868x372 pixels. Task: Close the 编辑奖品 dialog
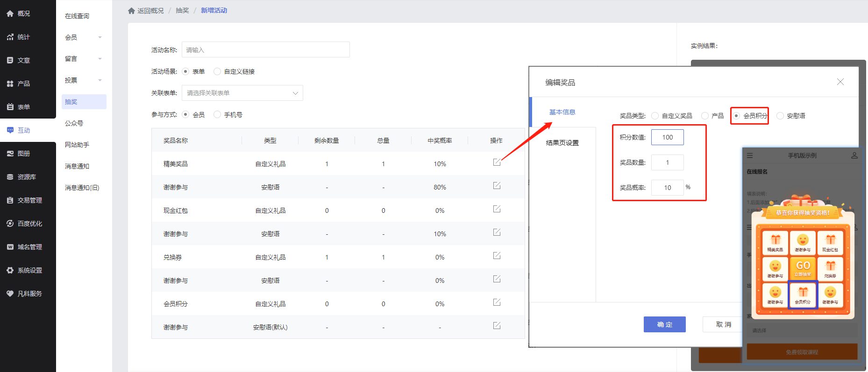(840, 82)
